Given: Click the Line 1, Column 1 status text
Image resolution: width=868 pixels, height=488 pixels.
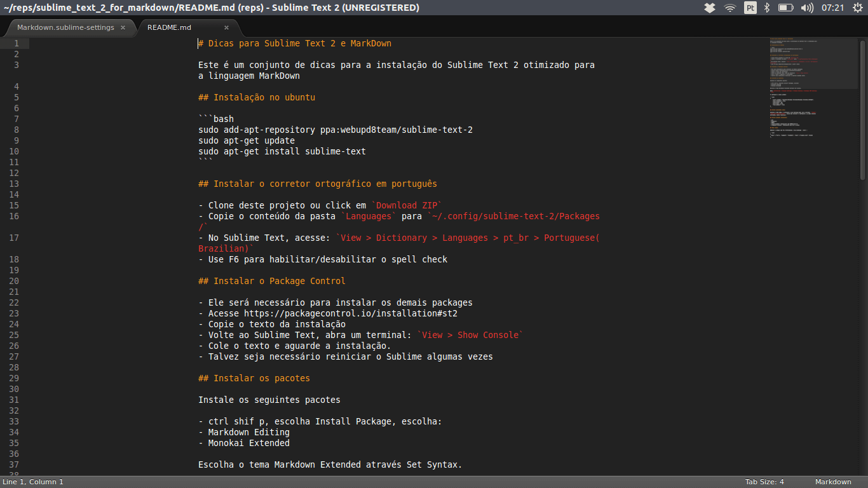Looking at the screenshot, I should coord(33,482).
